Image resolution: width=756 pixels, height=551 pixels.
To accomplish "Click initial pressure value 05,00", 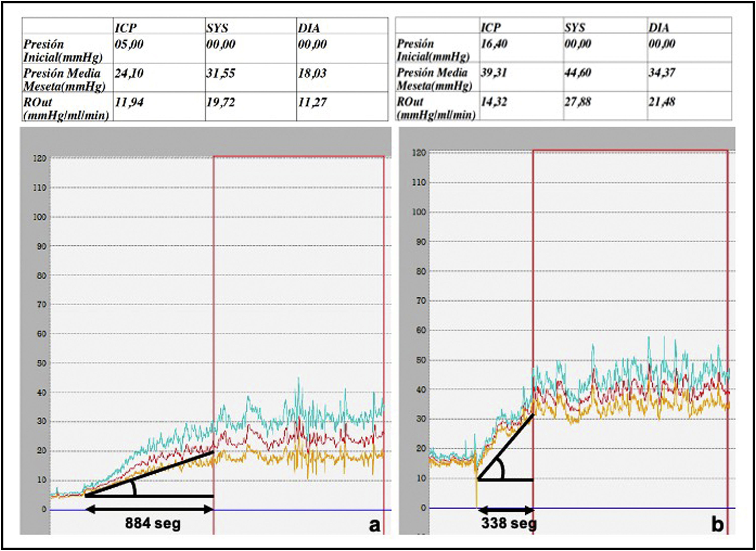I will (129, 44).
